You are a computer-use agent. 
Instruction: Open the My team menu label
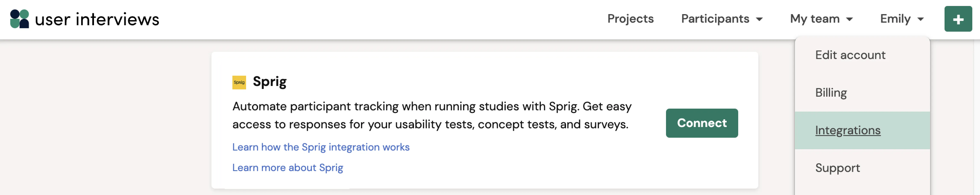pyautogui.click(x=814, y=19)
